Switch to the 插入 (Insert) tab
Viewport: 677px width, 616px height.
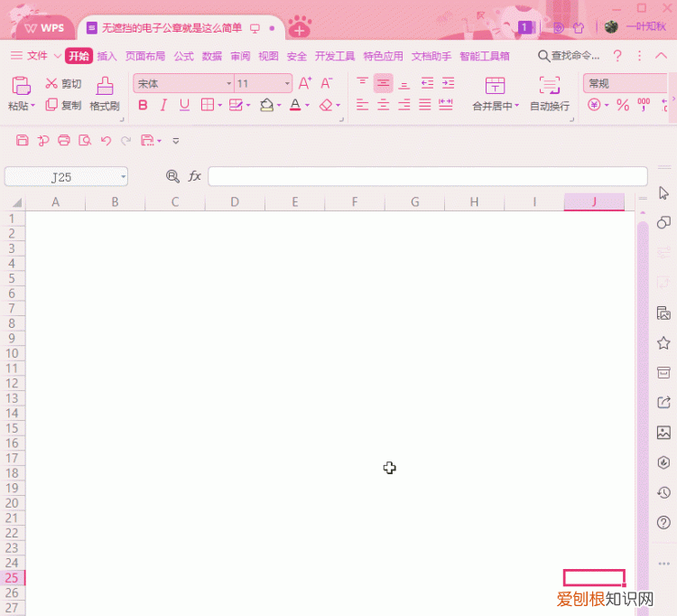tap(107, 56)
